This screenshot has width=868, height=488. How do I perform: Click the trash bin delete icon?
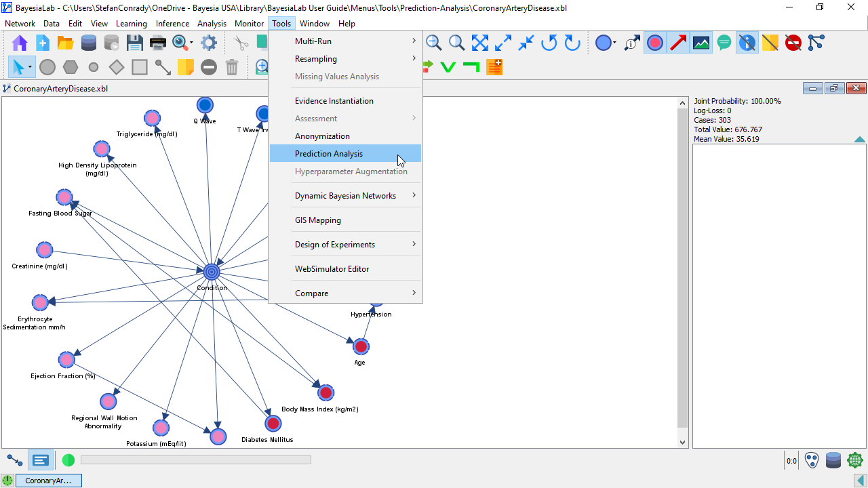coord(232,67)
